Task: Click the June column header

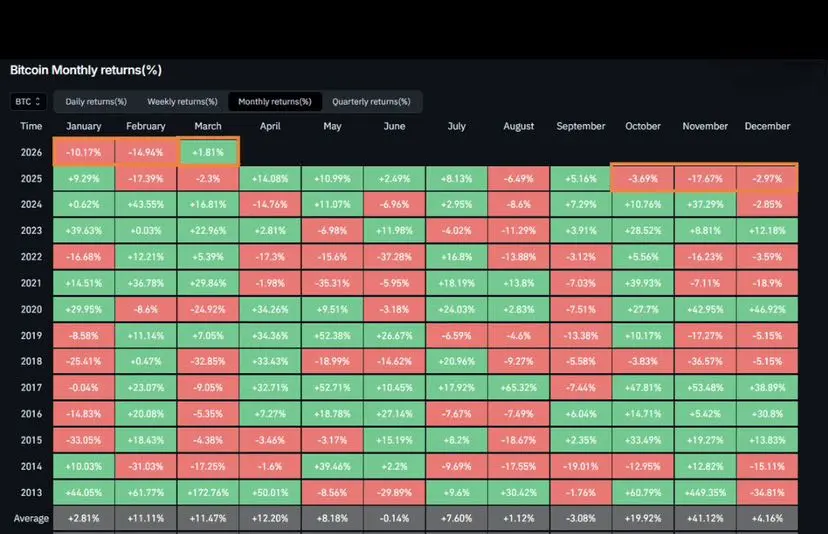Action: tap(394, 126)
